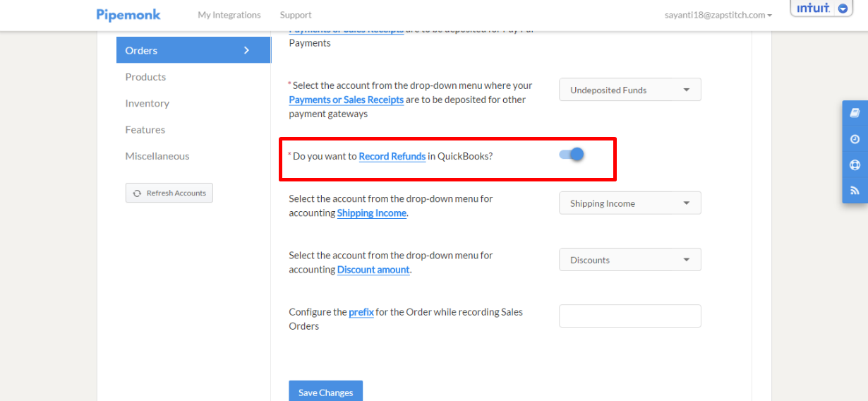Click the refresh icon in Refresh Accounts
This screenshot has width=868, height=401.
click(x=137, y=193)
